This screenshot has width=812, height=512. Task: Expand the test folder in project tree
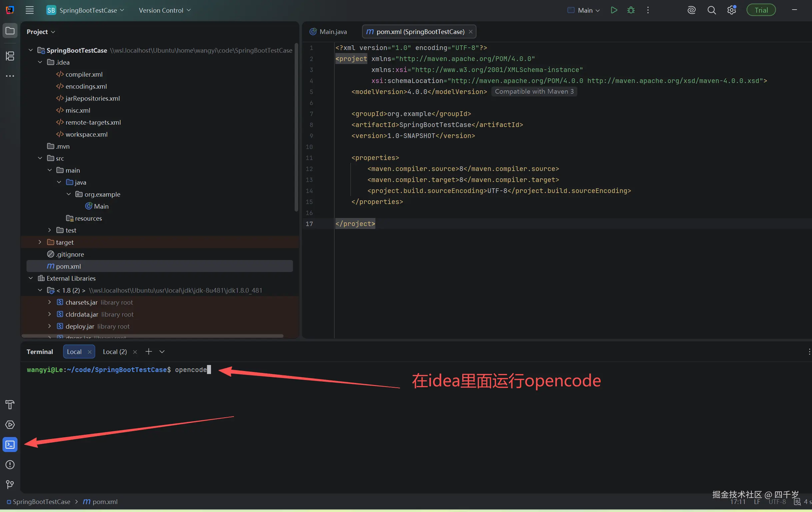coord(49,230)
